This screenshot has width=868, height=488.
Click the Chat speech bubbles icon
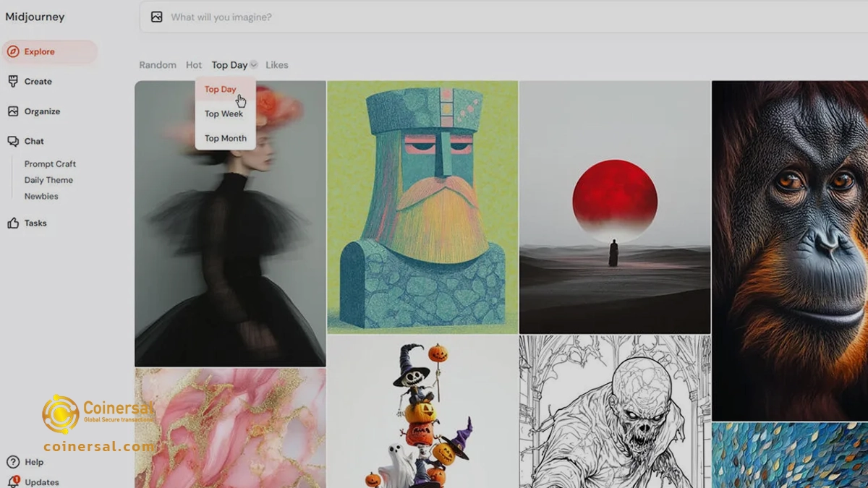pyautogui.click(x=13, y=142)
